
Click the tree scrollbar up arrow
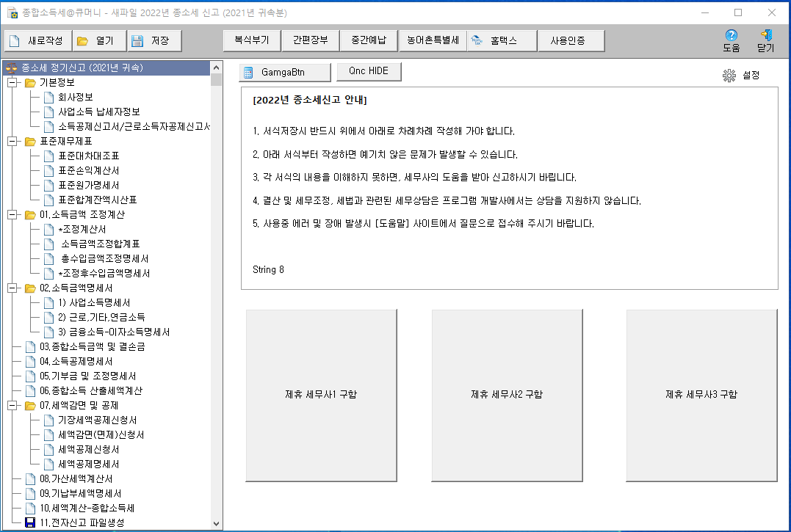coord(217,67)
